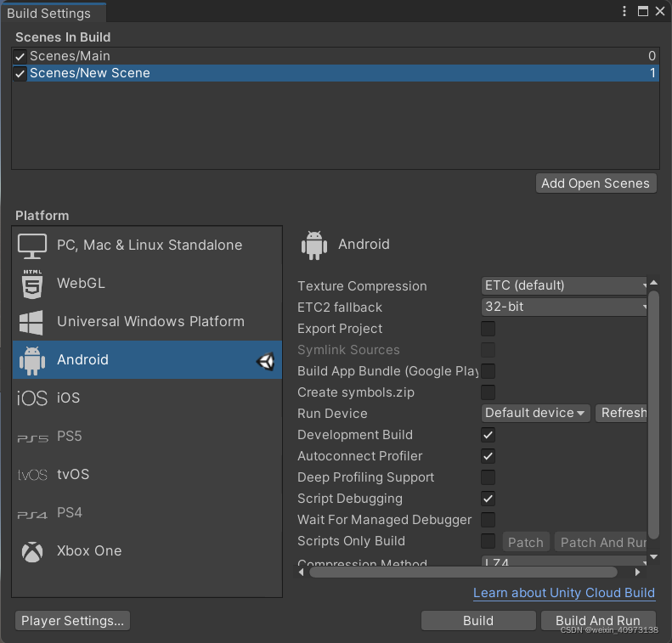Enable Create symbols.zip checkbox
The height and width of the screenshot is (643, 672).
(x=488, y=392)
